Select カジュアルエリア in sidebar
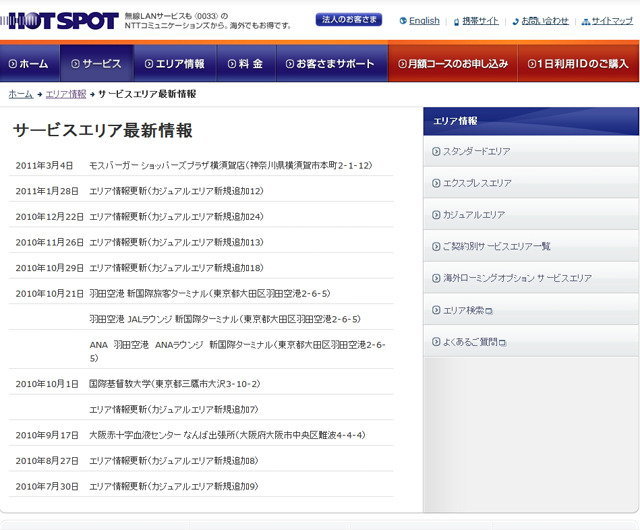This screenshot has width=640, height=530. point(531,215)
